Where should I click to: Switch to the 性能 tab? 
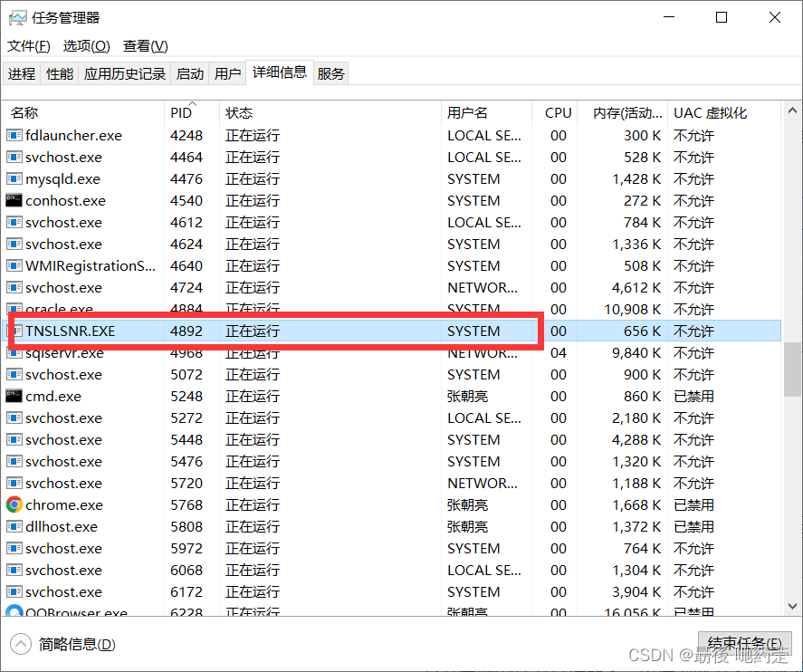pos(60,73)
